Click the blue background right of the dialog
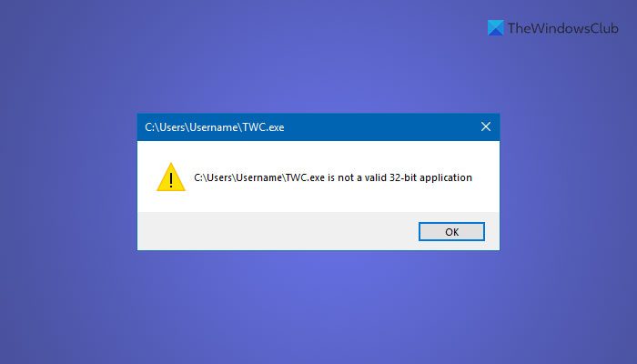Viewport: 637px width, 364px height. pyautogui.click(x=569, y=182)
